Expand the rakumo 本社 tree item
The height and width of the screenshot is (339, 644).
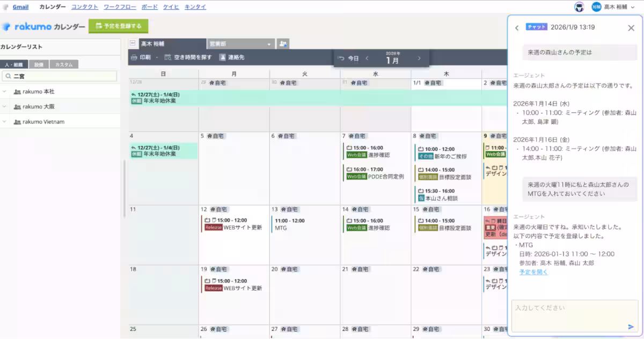tap(5, 92)
